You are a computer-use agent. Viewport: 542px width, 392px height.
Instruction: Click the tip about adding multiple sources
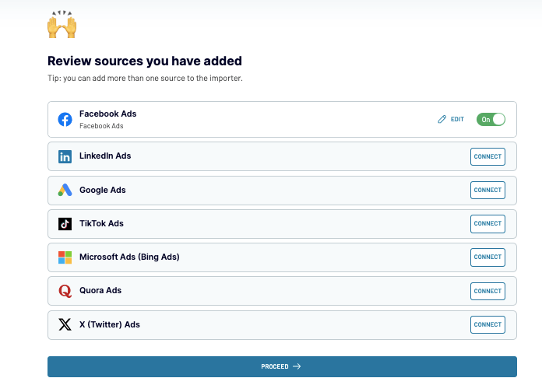click(x=145, y=78)
